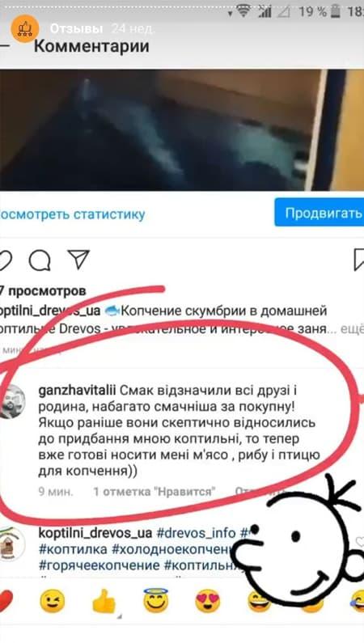Go back from Комментарии header
Viewport: 364px width, 643px height.
click(x=4, y=46)
